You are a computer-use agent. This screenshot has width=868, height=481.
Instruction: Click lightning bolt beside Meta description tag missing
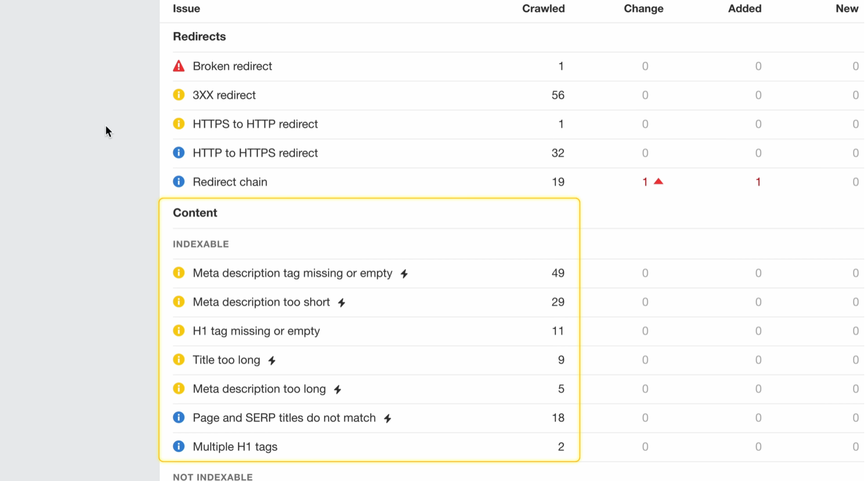click(x=404, y=274)
